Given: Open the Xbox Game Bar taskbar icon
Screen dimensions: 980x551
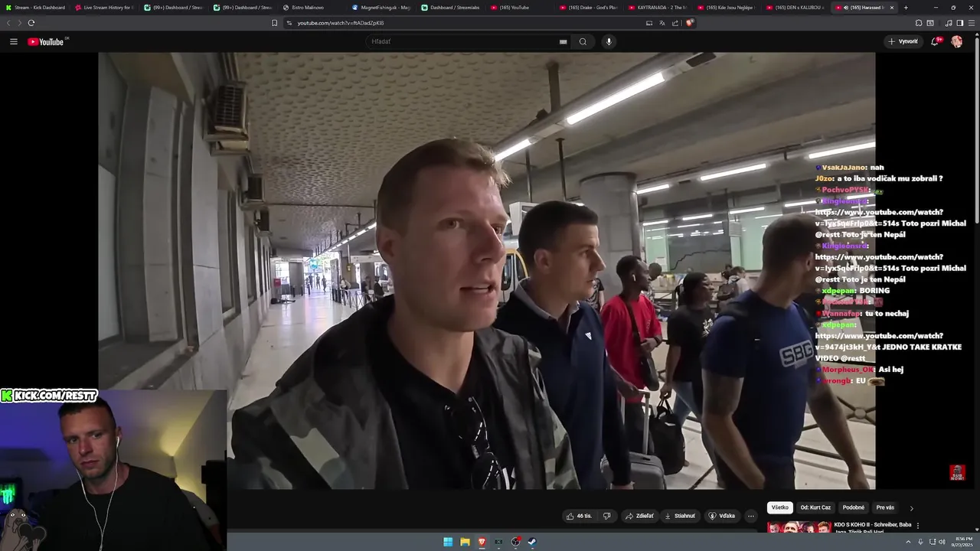Looking at the screenshot, I should (498, 542).
